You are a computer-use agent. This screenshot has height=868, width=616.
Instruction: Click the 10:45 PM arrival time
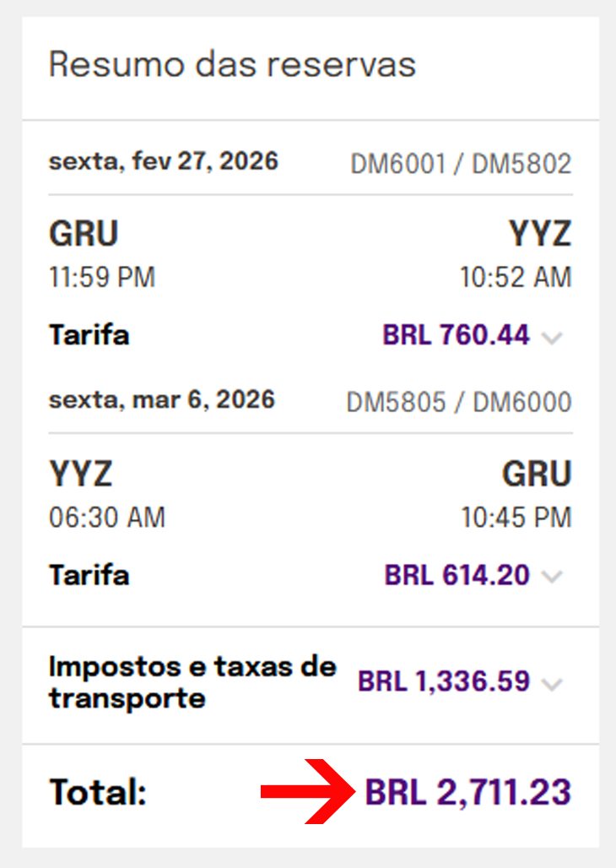click(x=516, y=518)
